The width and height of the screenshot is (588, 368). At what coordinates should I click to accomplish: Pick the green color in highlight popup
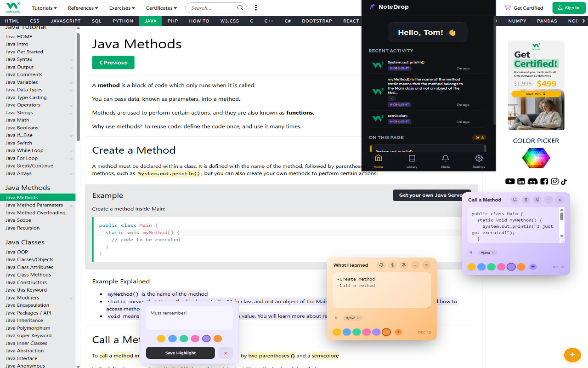(184, 339)
